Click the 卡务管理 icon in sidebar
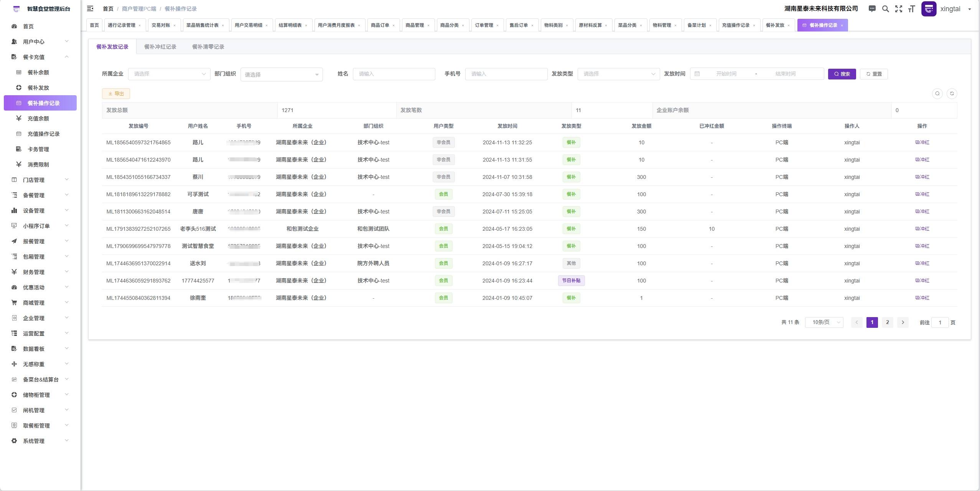 (x=18, y=149)
